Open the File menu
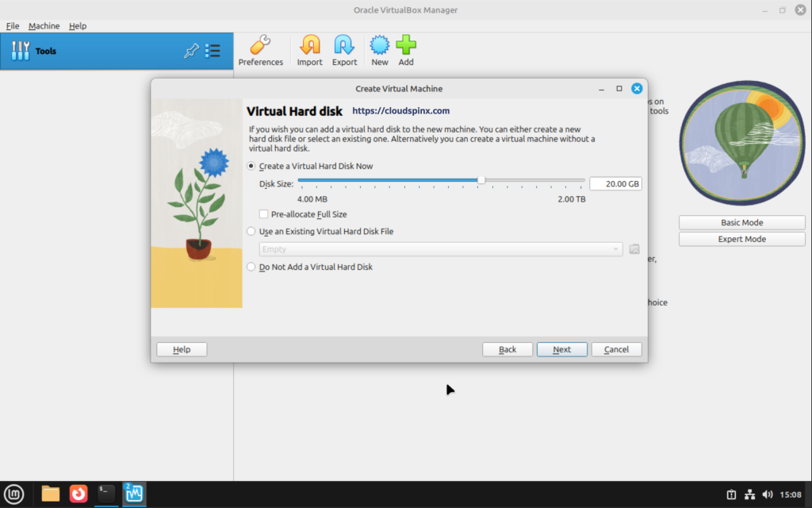This screenshot has height=508, width=812. 13,25
